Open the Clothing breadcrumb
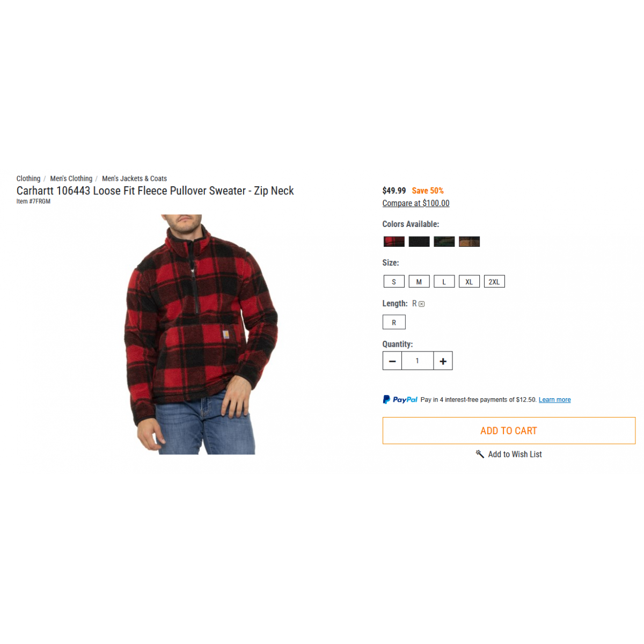This screenshot has width=644, height=644. click(x=28, y=179)
